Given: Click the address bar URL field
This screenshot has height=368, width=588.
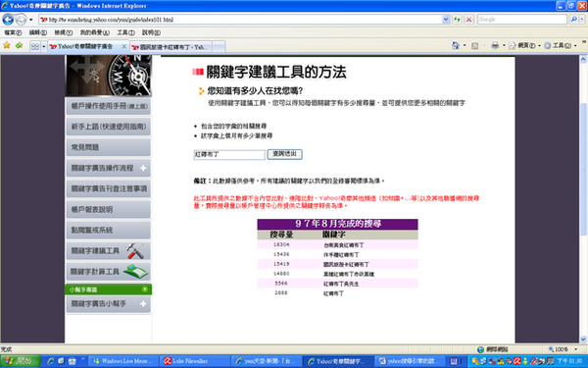Looking at the screenshot, I should click(240, 20).
